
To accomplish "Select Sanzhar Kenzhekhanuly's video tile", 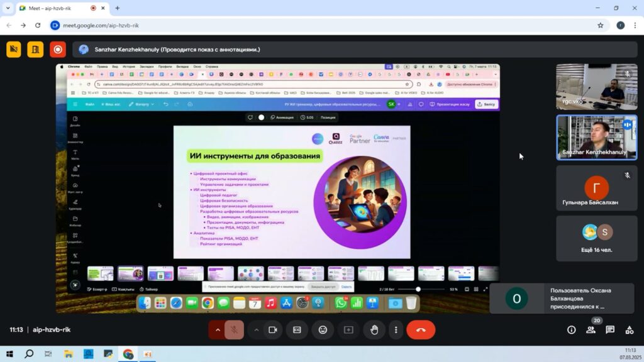I will pos(597,138).
